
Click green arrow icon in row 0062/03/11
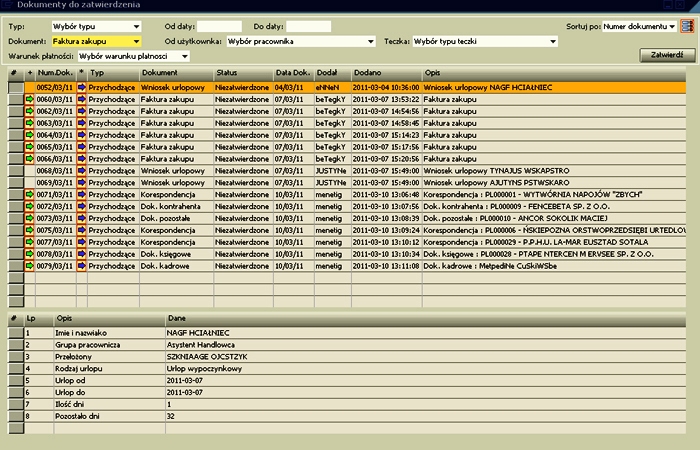point(29,111)
